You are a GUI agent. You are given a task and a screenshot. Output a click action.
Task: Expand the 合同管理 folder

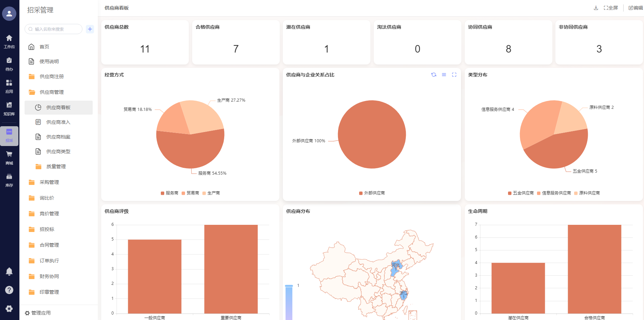pyautogui.click(x=49, y=245)
